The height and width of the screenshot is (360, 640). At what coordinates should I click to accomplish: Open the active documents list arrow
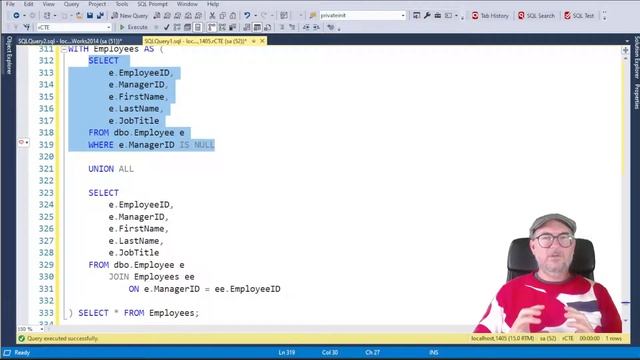627,41
